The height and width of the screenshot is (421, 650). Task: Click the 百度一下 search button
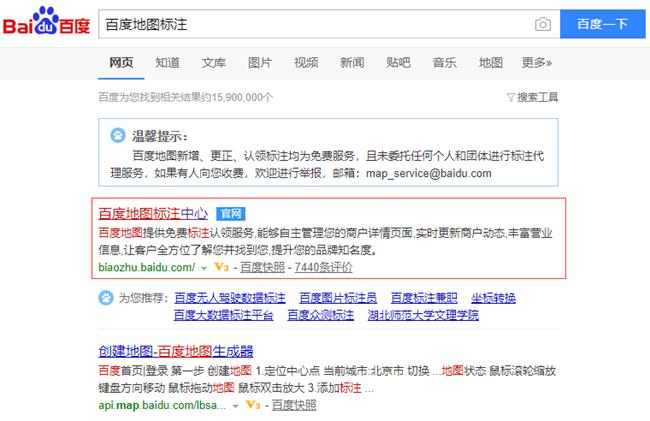click(603, 24)
